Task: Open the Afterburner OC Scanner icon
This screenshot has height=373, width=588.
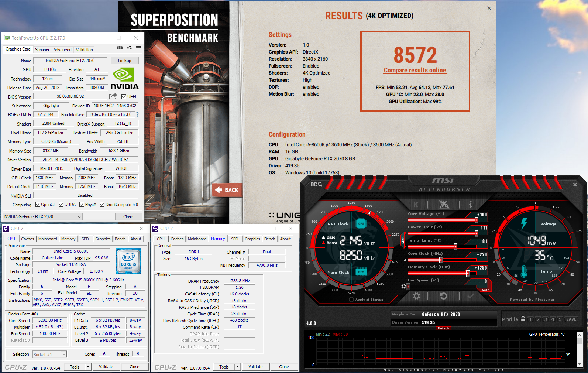Action: [x=316, y=184]
